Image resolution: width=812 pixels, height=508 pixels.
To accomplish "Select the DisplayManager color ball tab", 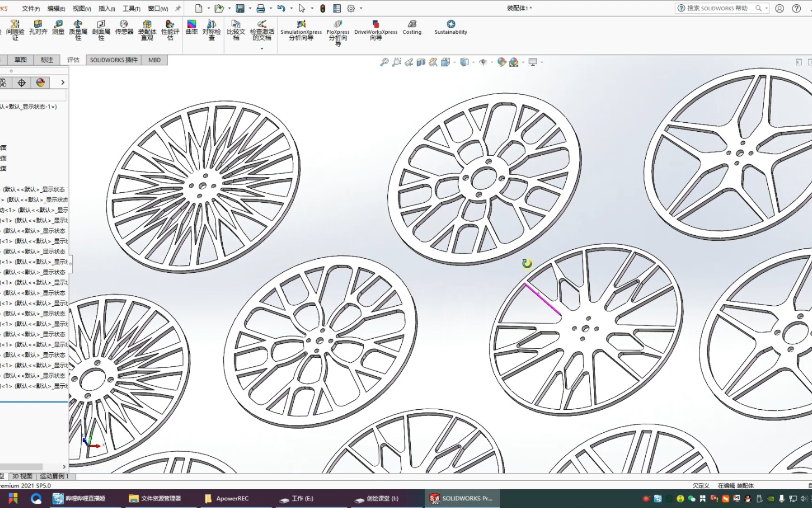I will pyautogui.click(x=40, y=83).
